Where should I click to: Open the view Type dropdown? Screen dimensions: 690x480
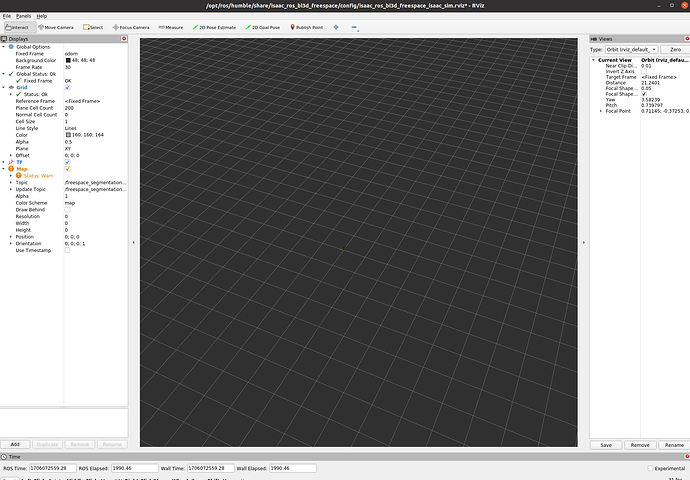(631, 48)
